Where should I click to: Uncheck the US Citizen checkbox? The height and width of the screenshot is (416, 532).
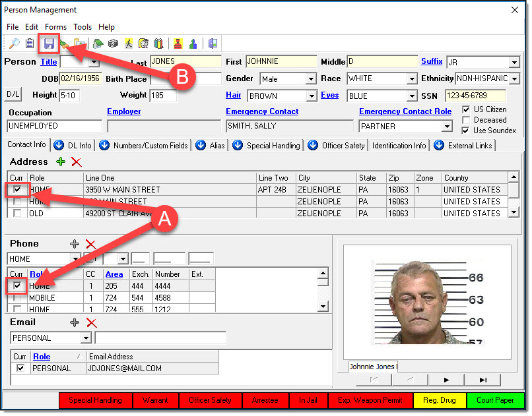tap(467, 109)
